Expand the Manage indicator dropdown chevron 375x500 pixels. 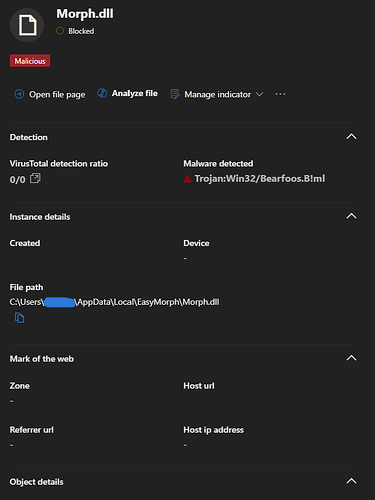pos(259,95)
